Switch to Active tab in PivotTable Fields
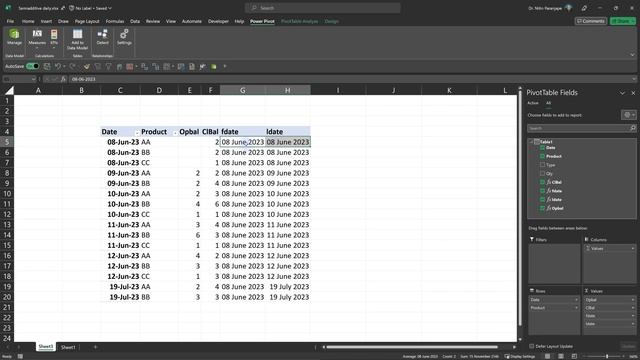This screenshot has height=360, width=640. [x=533, y=103]
